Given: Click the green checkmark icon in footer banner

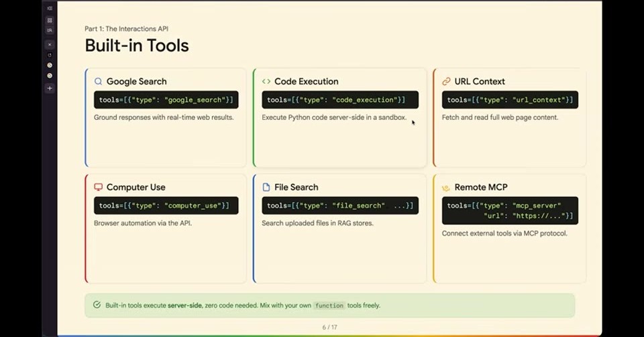Looking at the screenshot, I should (x=97, y=305).
